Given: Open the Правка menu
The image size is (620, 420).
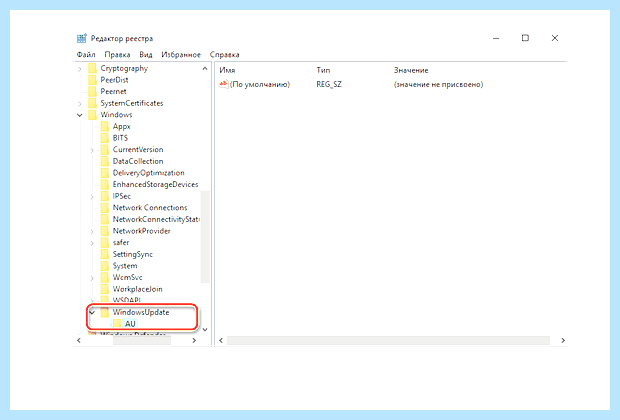Looking at the screenshot, I should pos(117,55).
